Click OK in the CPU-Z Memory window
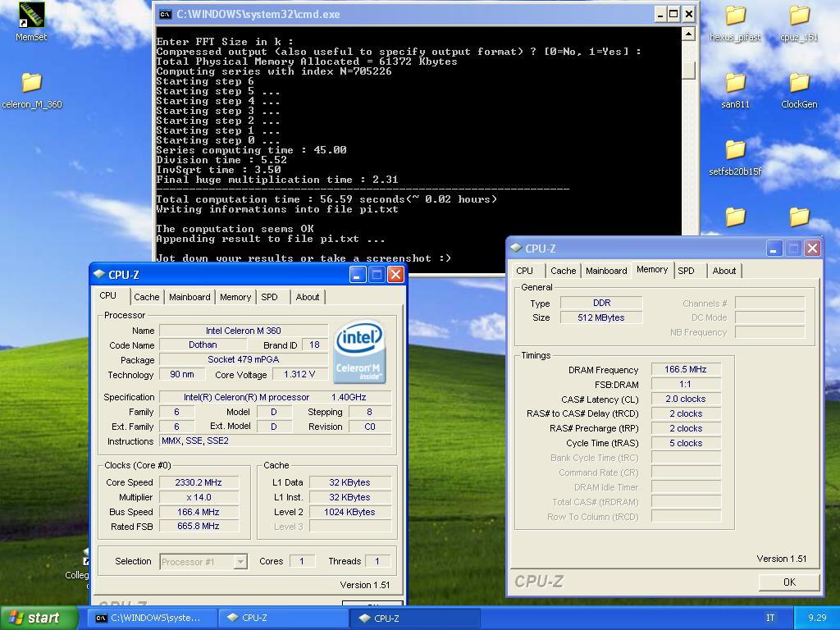Screen dimensions: 840x630 pos(789,582)
